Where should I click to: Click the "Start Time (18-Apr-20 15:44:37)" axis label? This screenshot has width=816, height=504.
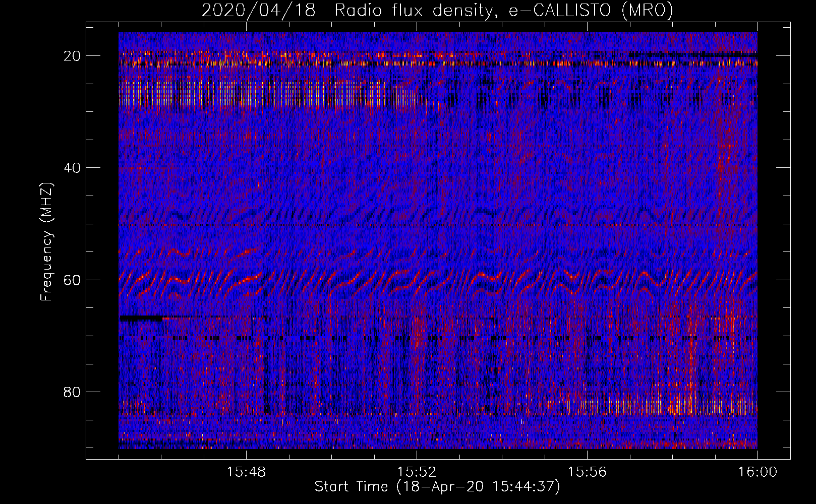437,487
